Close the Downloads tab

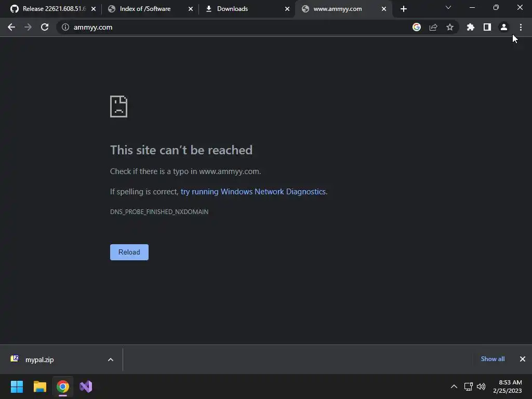[x=287, y=9]
